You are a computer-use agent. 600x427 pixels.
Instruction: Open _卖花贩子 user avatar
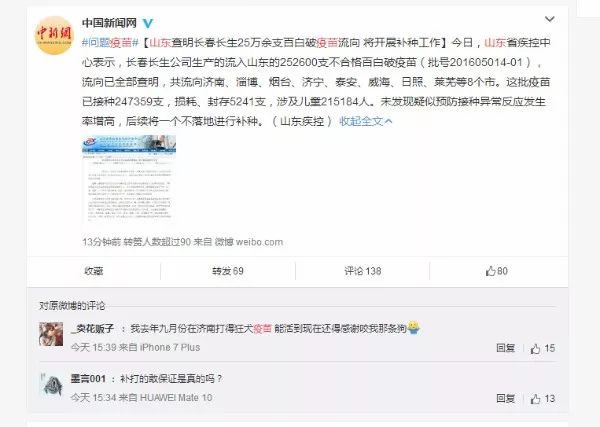pos(51,334)
